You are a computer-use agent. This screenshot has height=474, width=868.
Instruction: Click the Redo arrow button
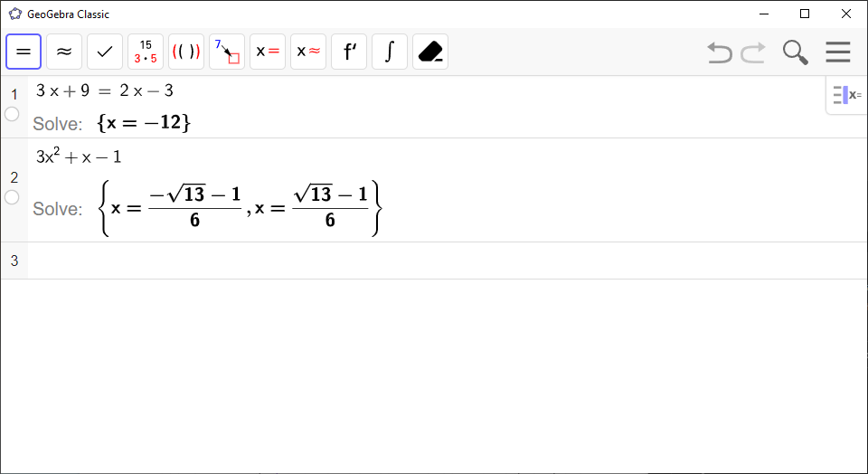(753, 52)
